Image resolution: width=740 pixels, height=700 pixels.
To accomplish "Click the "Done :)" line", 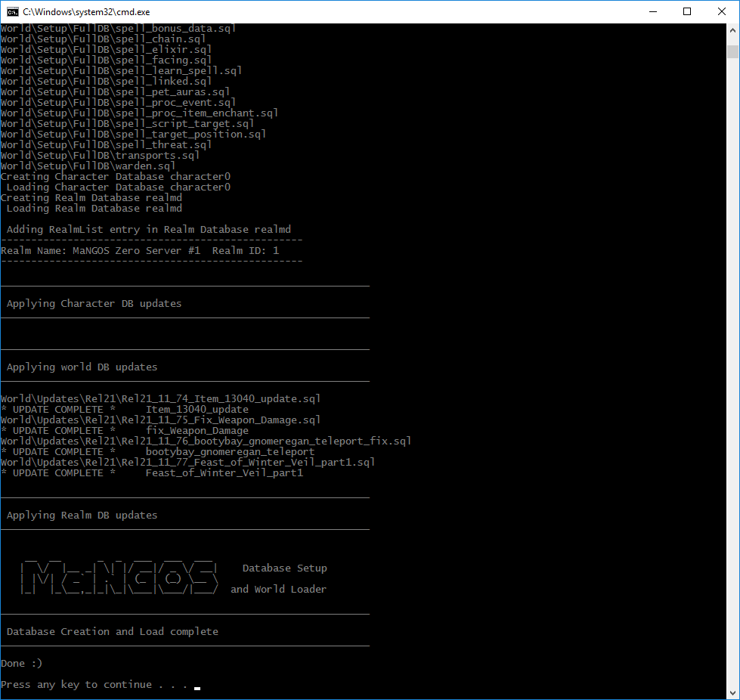I will click(x=21, y=663).
